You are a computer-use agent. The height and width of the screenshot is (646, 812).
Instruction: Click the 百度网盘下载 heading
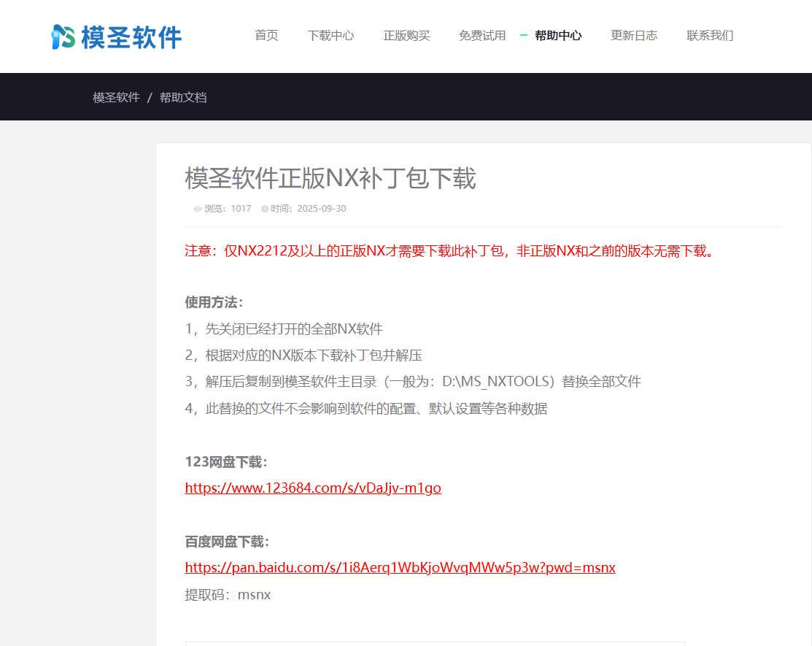(227, 542)
